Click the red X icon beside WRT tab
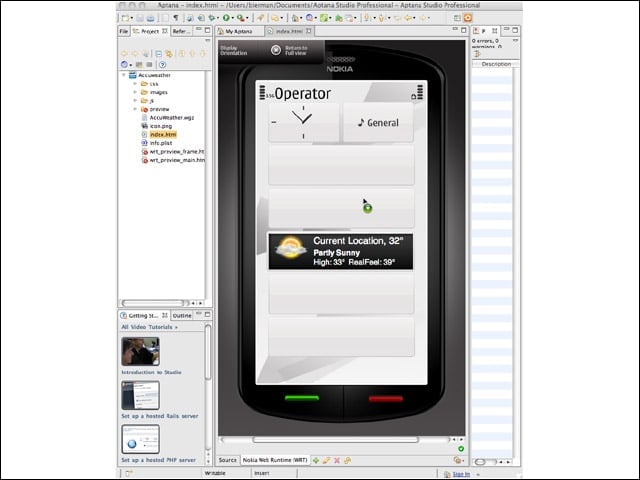This screenshot has height=480, width=640. click(x=337, y=460)
